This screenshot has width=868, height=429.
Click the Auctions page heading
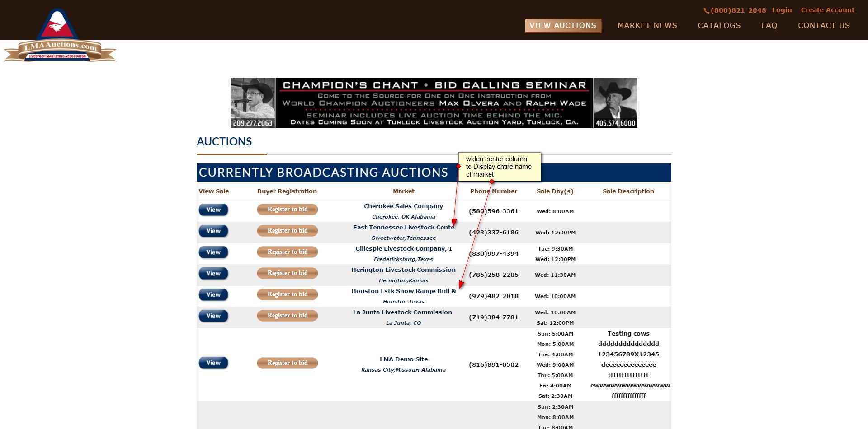pos(224,142)
